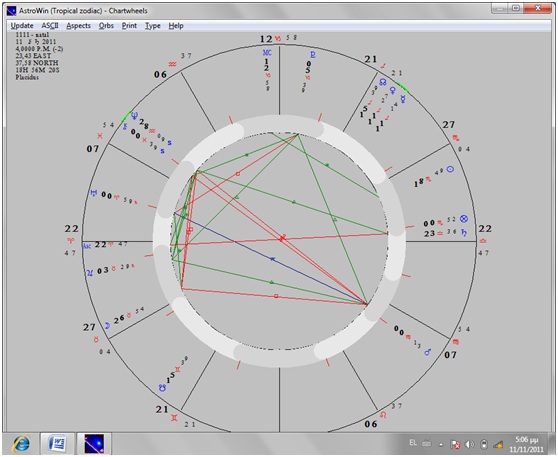Click the Gemini sign at the 21 cusp

pyautogui.click(x=174, y=418)
